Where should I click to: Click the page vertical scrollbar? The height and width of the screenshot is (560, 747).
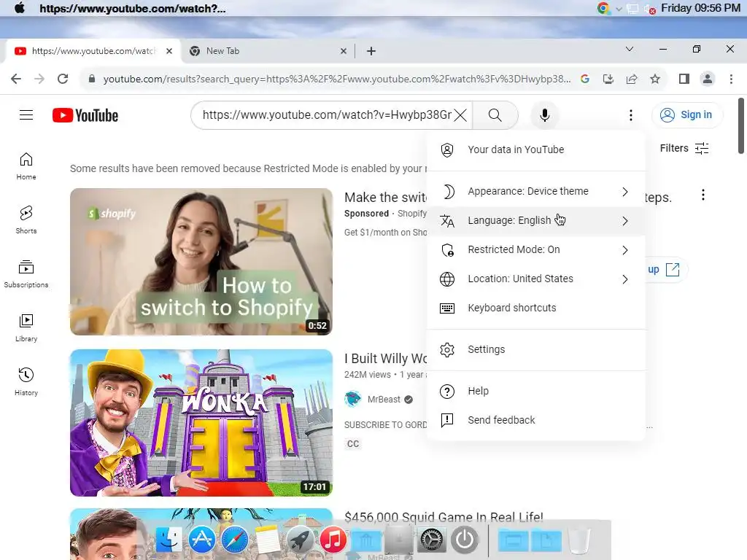tap(741, 126)
